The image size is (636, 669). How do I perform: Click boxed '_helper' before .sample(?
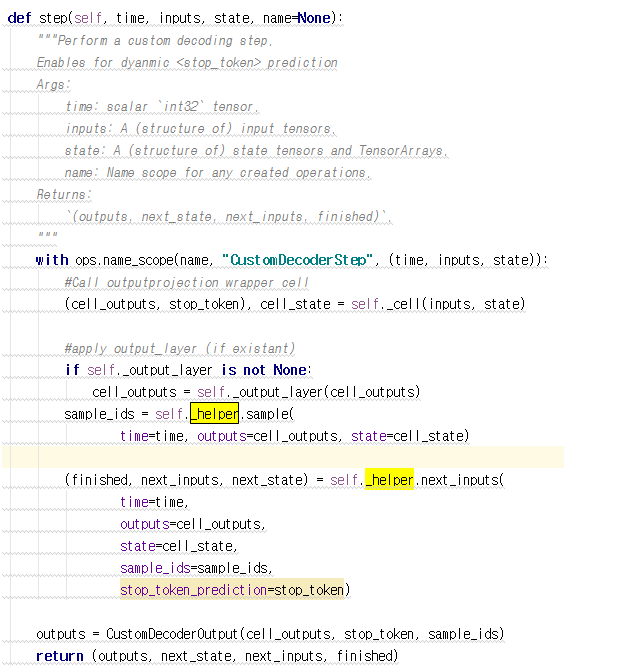[214, 413]
